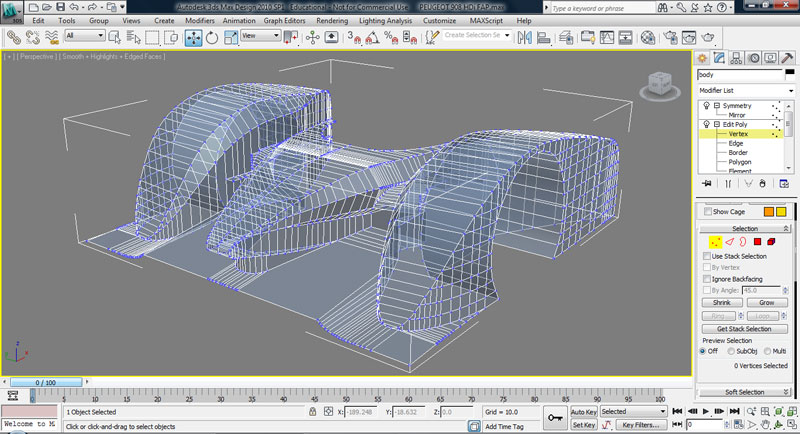Image resolution: width=800 pixels, height=434 pixels.
Task: Check Ignore Backfacing option
Action: click(707, 279)
